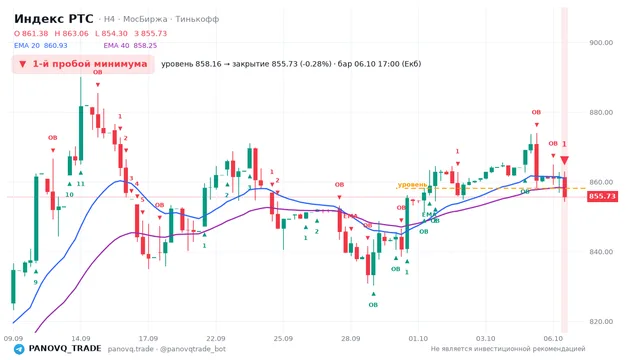The width and height of the screenshot is (640, 360).
Task: Click the large red signal arrow on last bar
Action: 564,160
